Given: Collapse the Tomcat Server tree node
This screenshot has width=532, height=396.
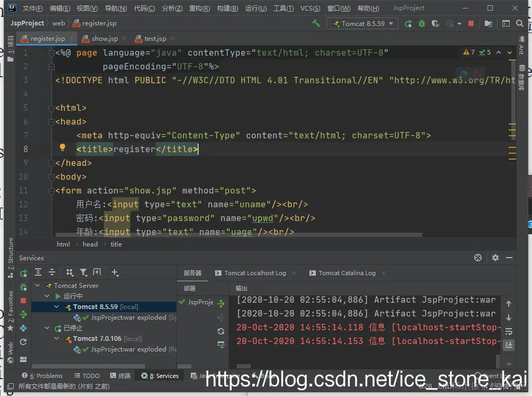Looking at the screenshot, I should coord(38,286).
